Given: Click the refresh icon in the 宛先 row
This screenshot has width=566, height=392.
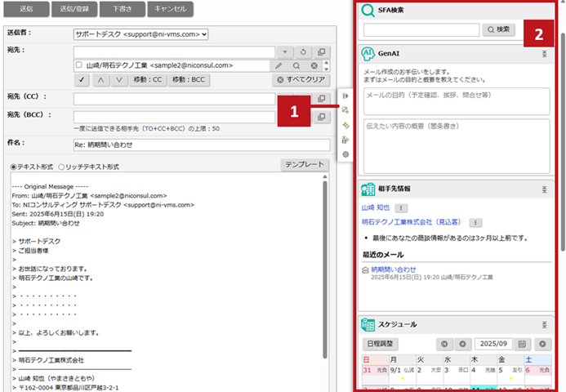Looking at the screenshot, I should pos(304,51).
